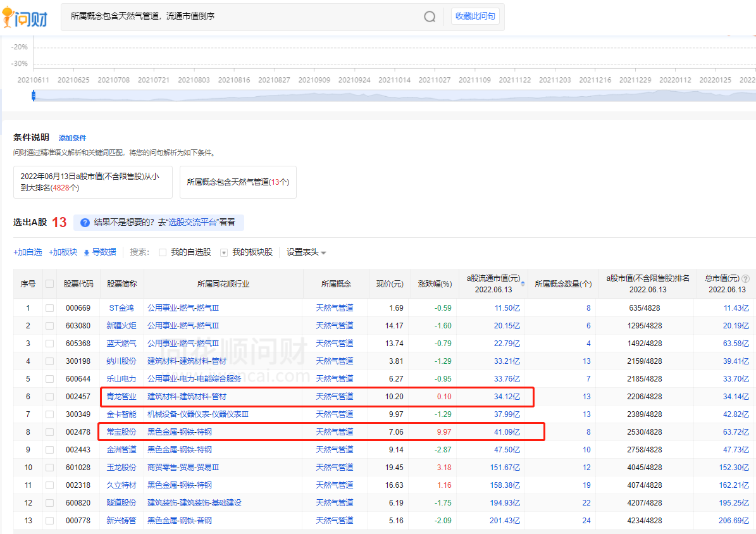Click the 涨跌幅(%) column header
This screenshot has height=534, width=756.
pos(435,283)
